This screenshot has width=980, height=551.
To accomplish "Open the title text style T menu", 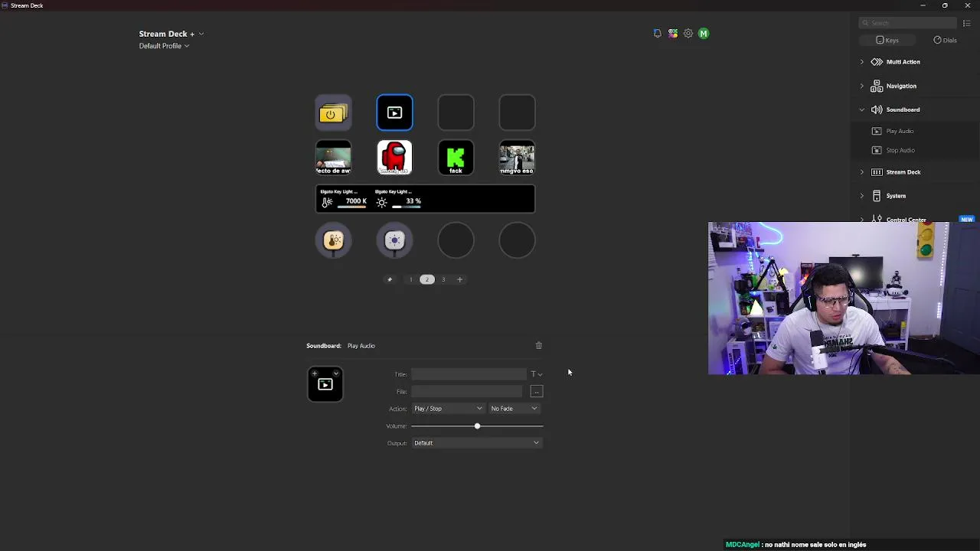I will click(x=536, y=374).
